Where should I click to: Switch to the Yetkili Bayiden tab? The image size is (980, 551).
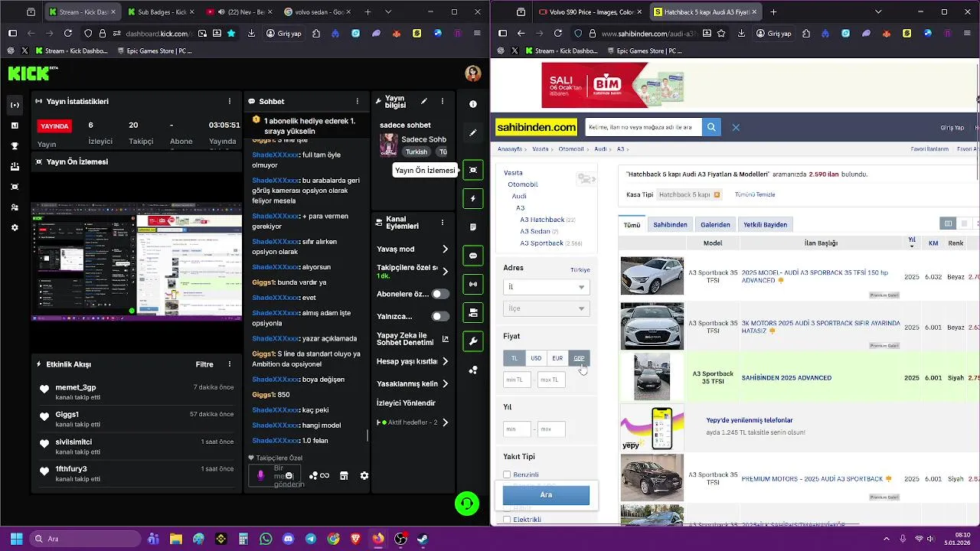[765, 224]
